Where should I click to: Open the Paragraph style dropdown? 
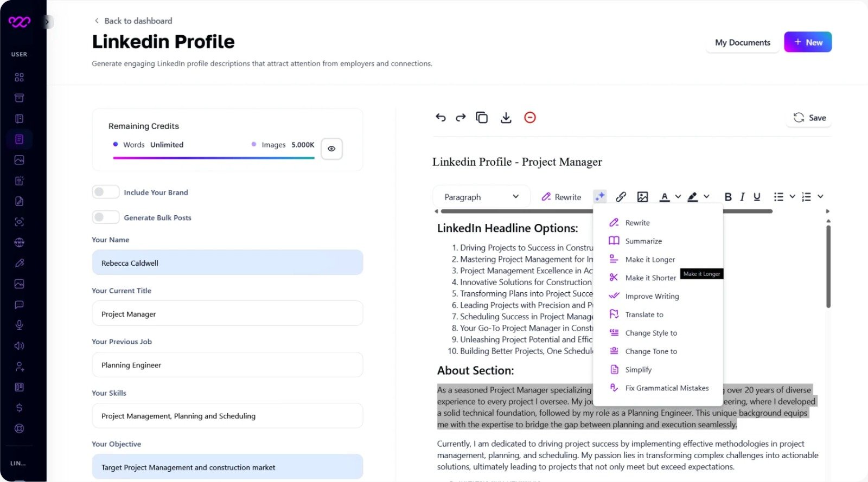pyautogui.click(x=481, y=197)
